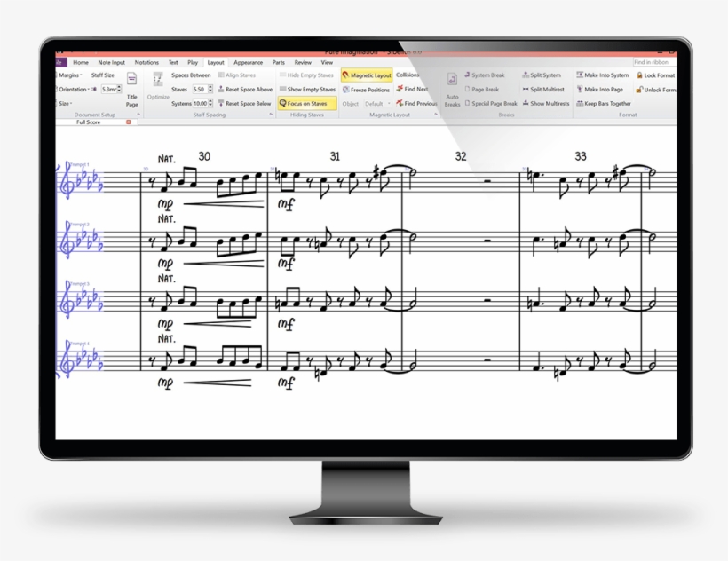Open the Size dropdown
The height and width of the screenshot is (561, 728).
[x=65, y=104]
